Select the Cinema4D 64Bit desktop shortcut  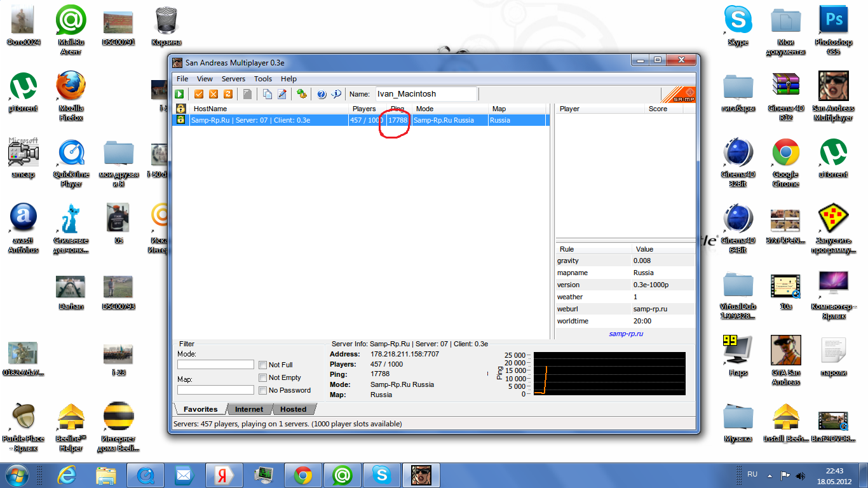point(738,227)
